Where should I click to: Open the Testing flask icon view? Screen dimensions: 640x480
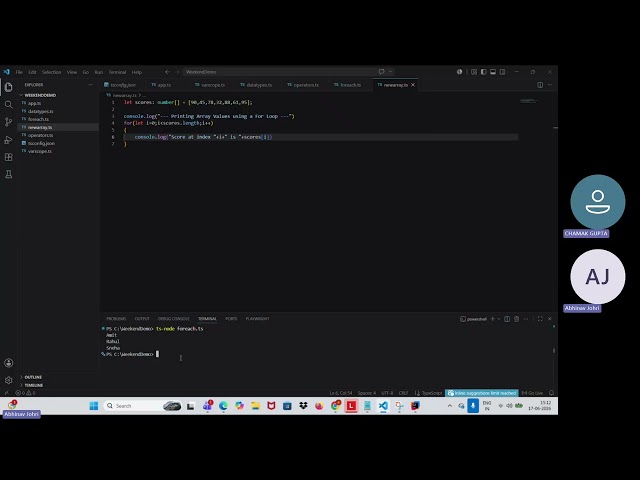coord(9,174)
